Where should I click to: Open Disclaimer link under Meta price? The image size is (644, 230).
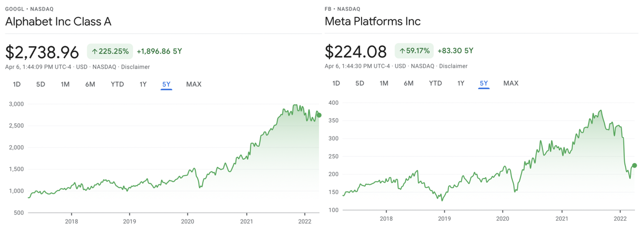pos(453,66)
